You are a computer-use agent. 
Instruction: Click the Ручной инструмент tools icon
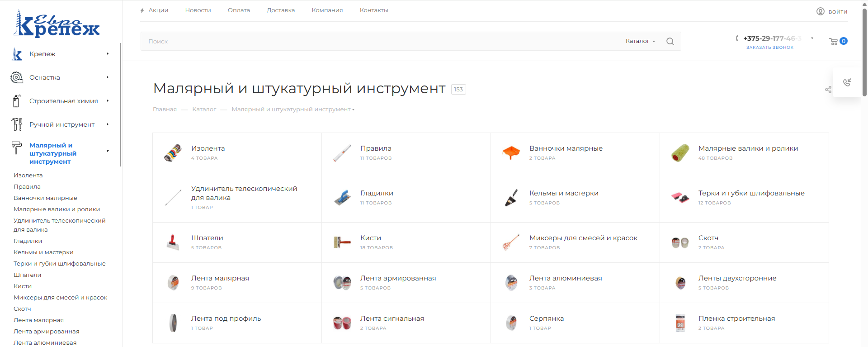coord(17,124)
